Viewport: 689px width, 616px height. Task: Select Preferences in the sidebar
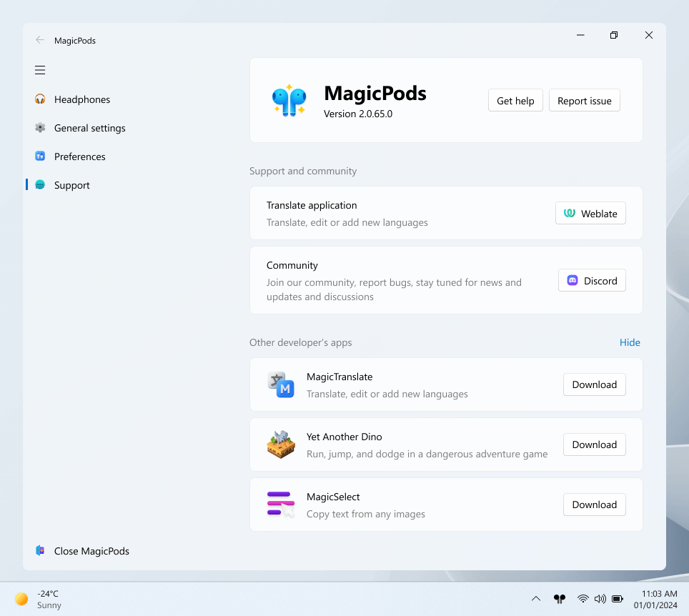79,157
